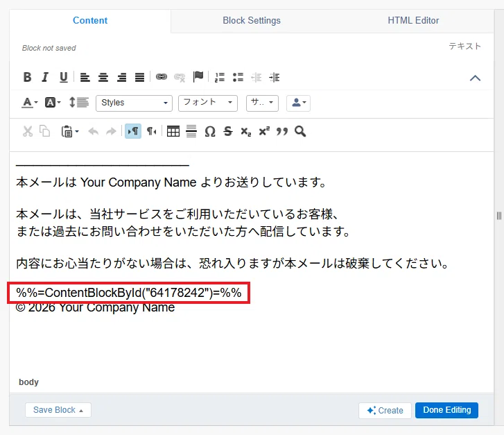This screenshot has height=435, width=504.
Task: Toggle italic formatting
Action: click(x=45, y=77)
